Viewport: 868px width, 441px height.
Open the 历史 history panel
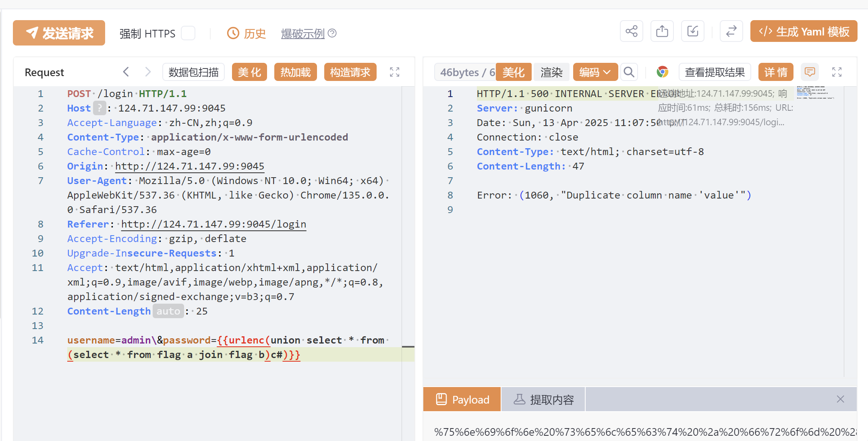pos(247,33)
